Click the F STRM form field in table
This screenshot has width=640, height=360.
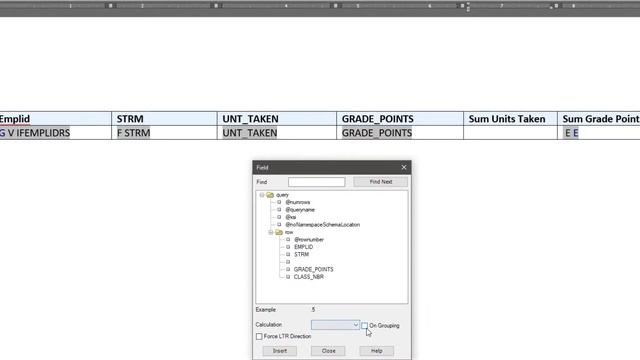click(133, 133)
